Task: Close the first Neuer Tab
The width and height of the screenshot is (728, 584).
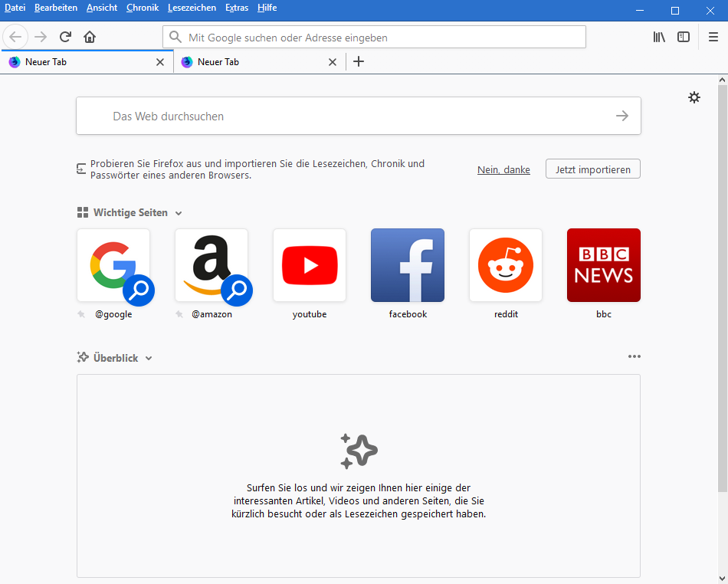Action: click(x=160, y=62)
